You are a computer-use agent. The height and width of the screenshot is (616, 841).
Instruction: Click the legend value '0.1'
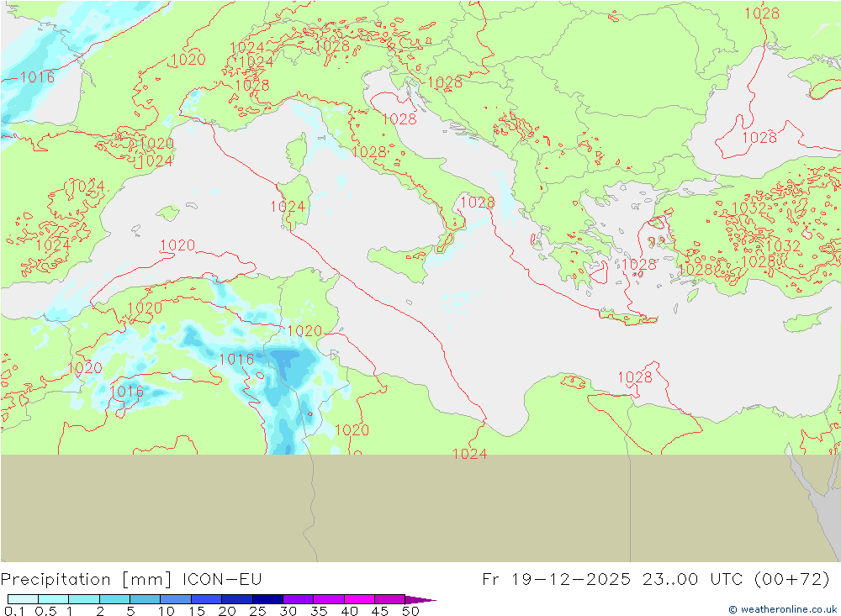14,611
